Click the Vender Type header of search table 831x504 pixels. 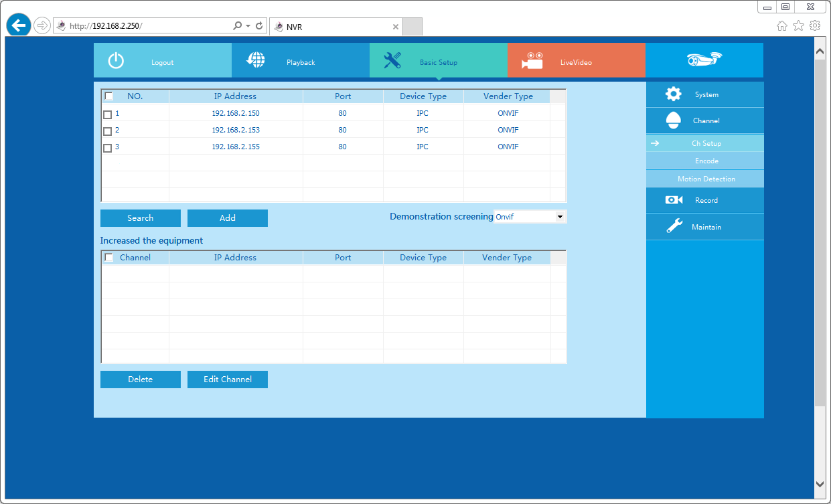508,96
